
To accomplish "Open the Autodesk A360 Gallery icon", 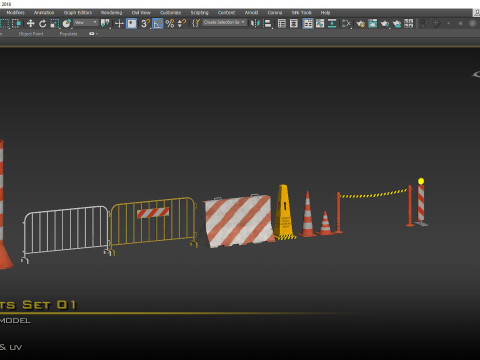I will [x=409, y=23].
